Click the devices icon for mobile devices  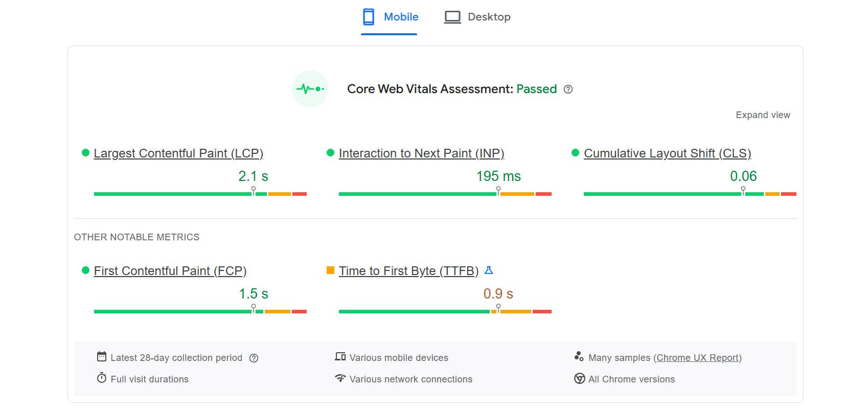(340, 357)
